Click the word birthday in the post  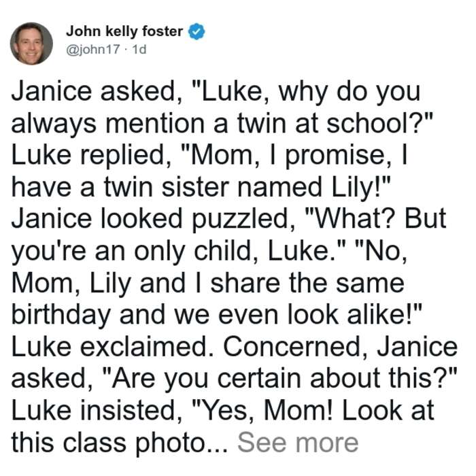[x=61, y=315]
